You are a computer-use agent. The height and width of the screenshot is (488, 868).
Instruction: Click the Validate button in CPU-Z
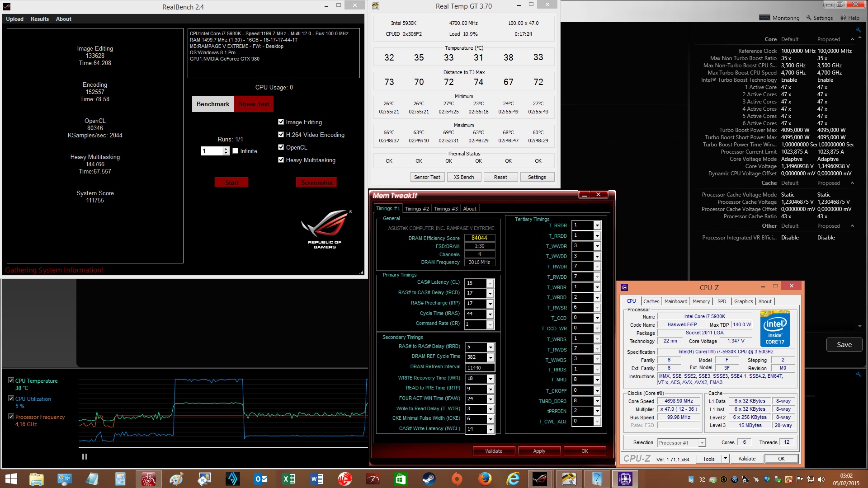pos(747,459)
